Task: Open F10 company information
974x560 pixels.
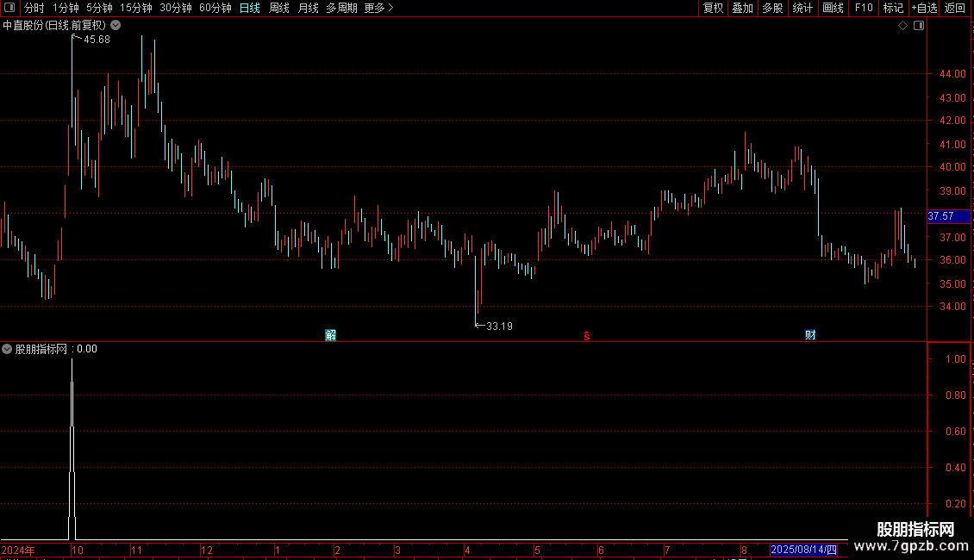Action: 864,8
